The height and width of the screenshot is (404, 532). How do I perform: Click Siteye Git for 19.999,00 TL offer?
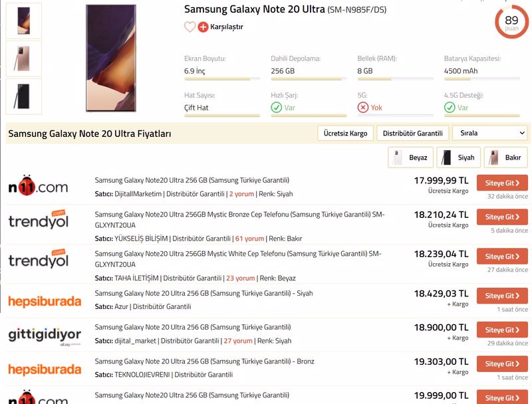coord(502,397)
